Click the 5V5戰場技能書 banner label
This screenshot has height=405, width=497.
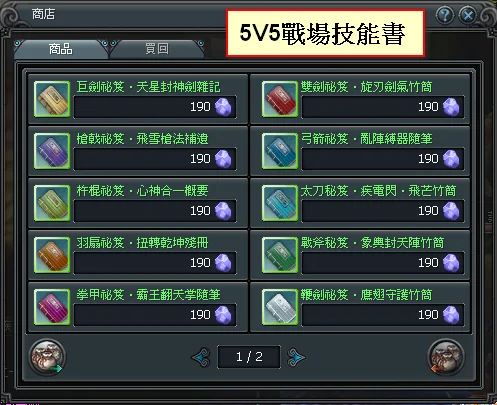pyautogui.click(x=325, y=33)
